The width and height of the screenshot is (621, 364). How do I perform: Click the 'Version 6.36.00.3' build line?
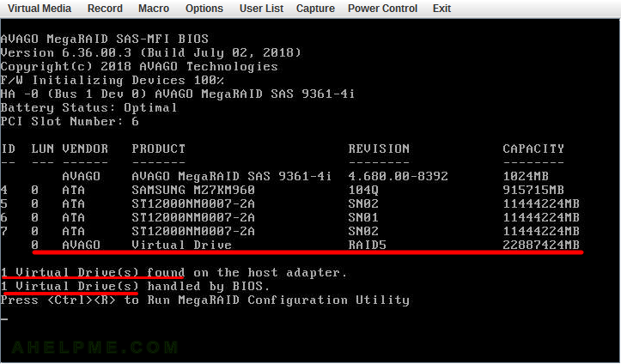(151, 52)
